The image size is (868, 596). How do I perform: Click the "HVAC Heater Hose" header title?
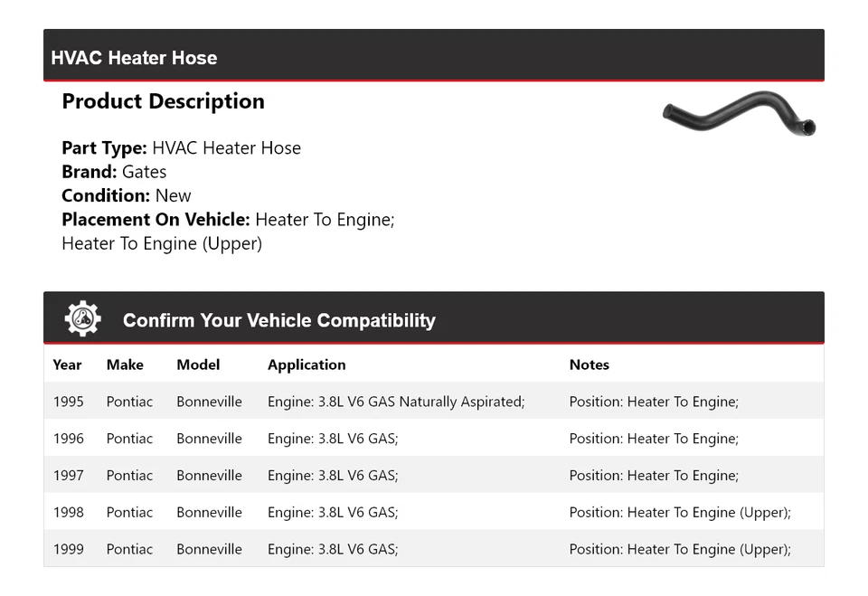(x=134, y=58)
